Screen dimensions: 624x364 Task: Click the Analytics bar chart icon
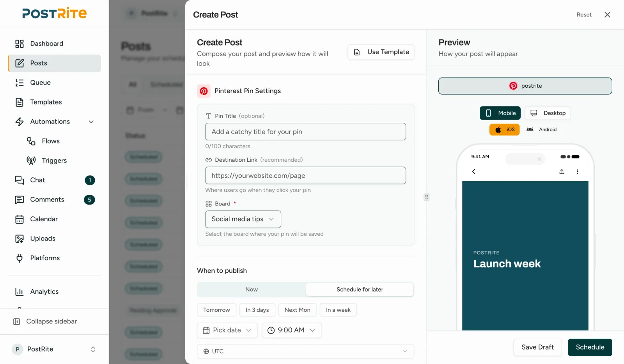(x=19, y=292)
